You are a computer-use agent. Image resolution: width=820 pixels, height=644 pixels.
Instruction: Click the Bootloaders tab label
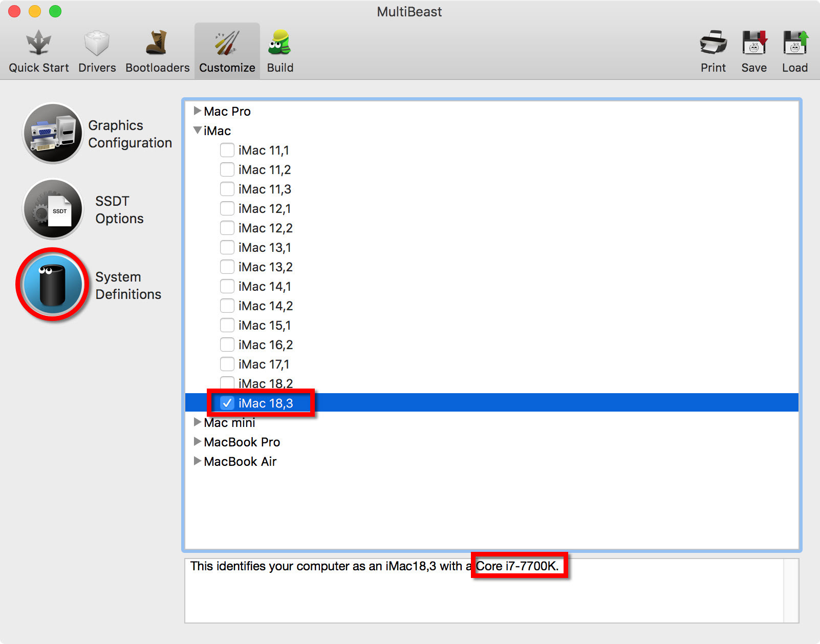point(157,68)
